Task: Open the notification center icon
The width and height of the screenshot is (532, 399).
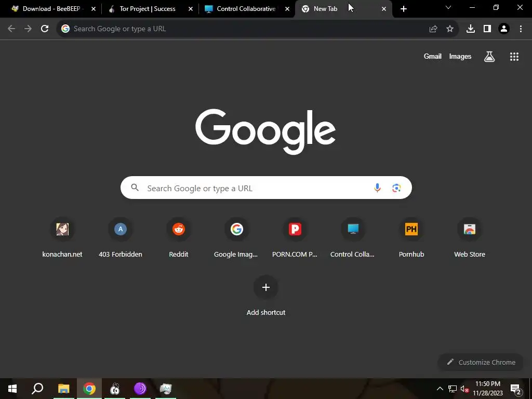Action: [515, 389]
